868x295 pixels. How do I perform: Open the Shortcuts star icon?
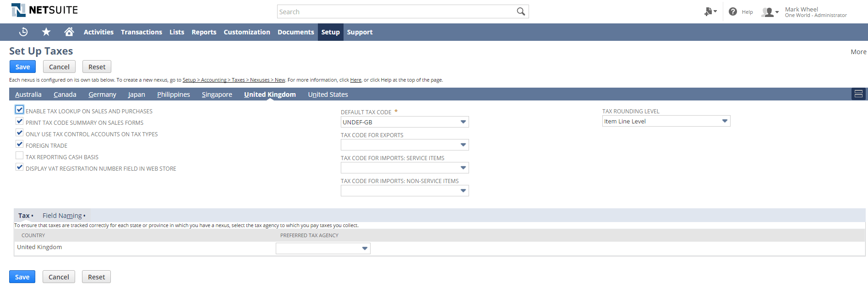[x=46, y=32]
